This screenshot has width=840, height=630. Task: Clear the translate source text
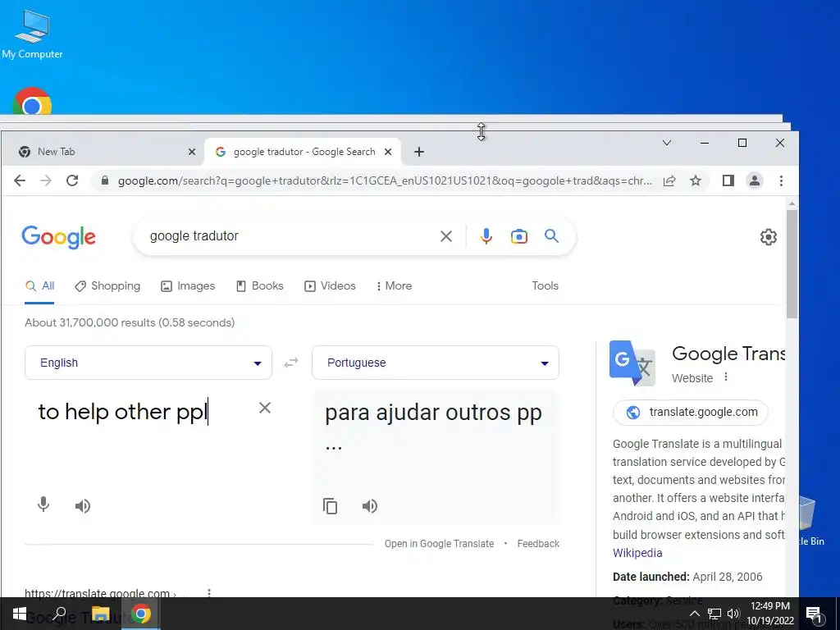click(265, 409)
